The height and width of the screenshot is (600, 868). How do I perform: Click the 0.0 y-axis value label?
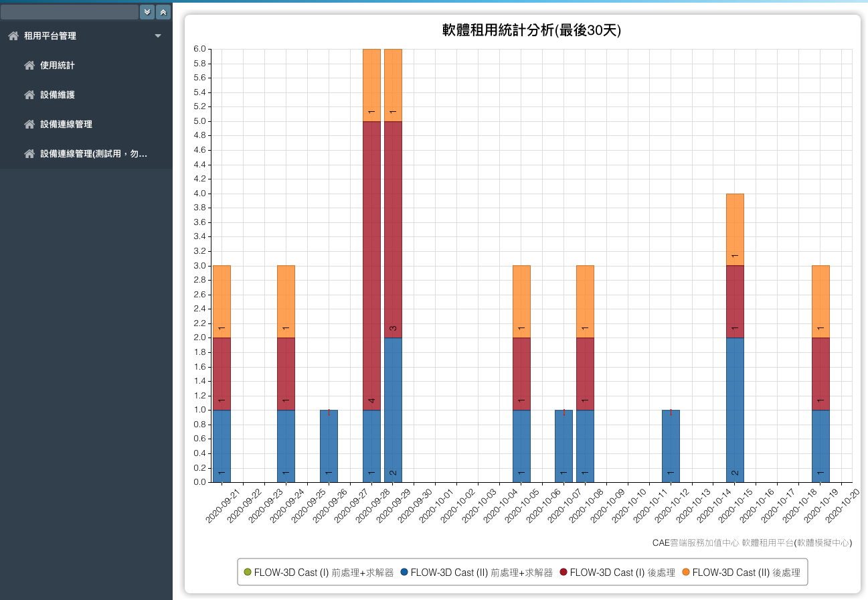pos(200,482)
